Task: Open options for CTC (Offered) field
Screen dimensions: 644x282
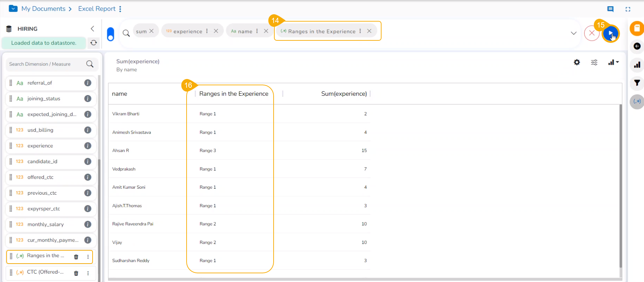Action: coord(88,273)
